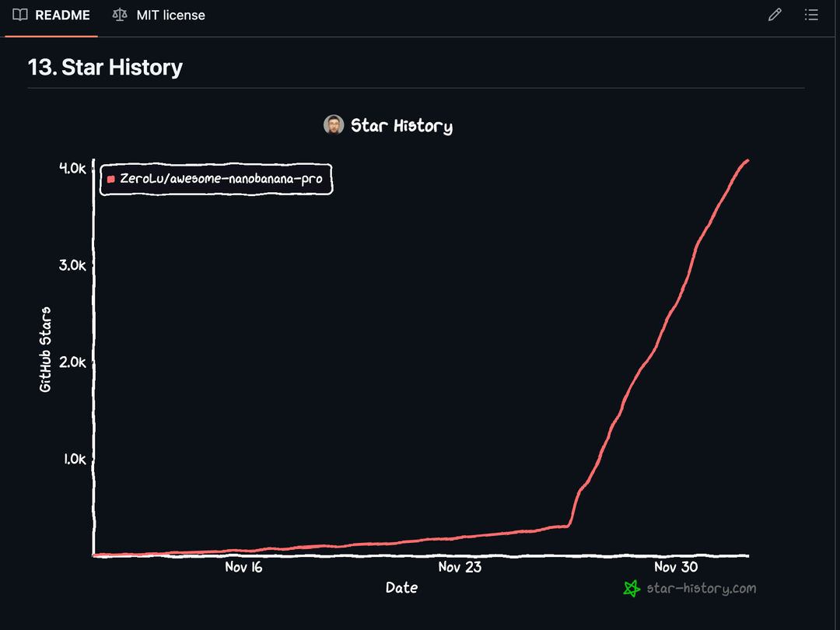
Task: Click the pencil edit README icon
Action: tap(775, 15)
